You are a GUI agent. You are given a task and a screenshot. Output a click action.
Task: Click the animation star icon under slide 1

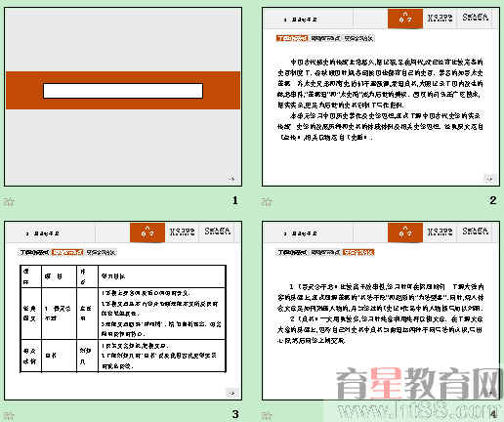pos(9,202)
